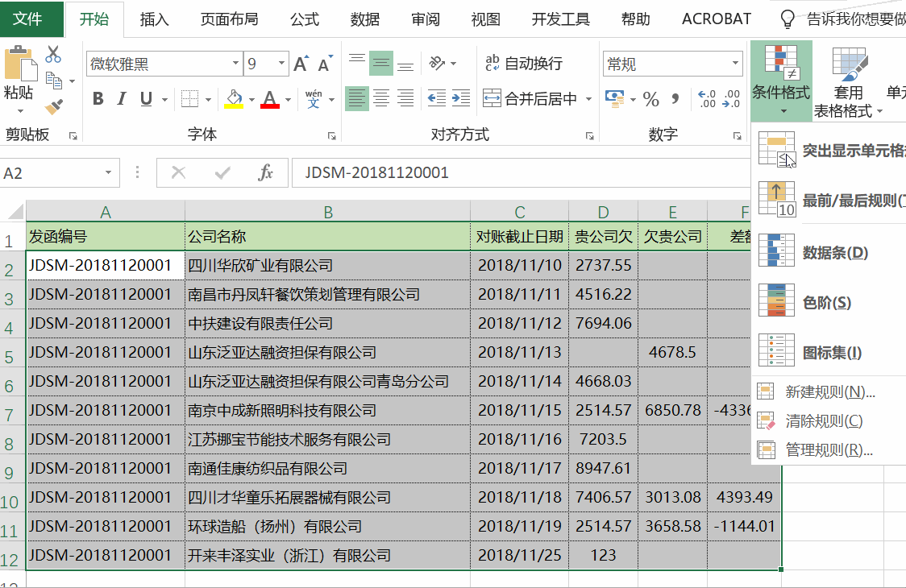Toggle Underline formatting
The width and height of the screenshot is (906, 588).
tap(146, 99)
